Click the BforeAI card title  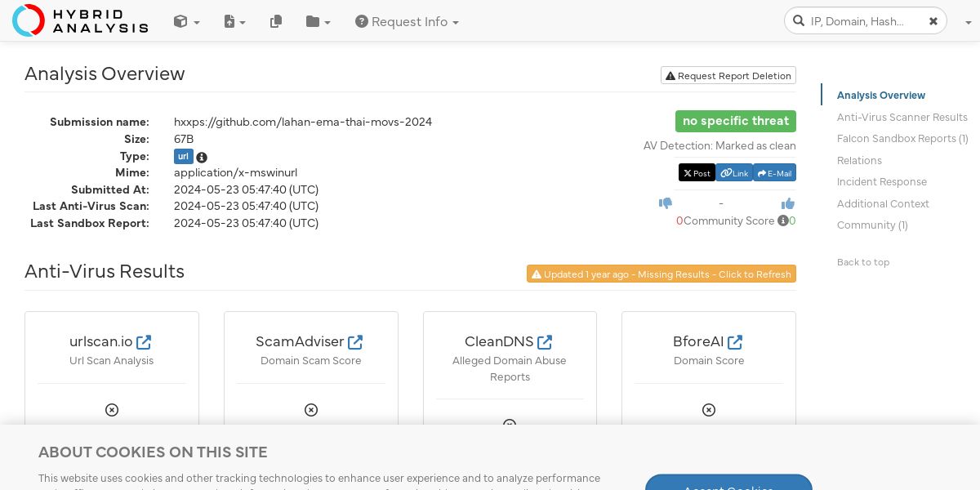[698, 341]
